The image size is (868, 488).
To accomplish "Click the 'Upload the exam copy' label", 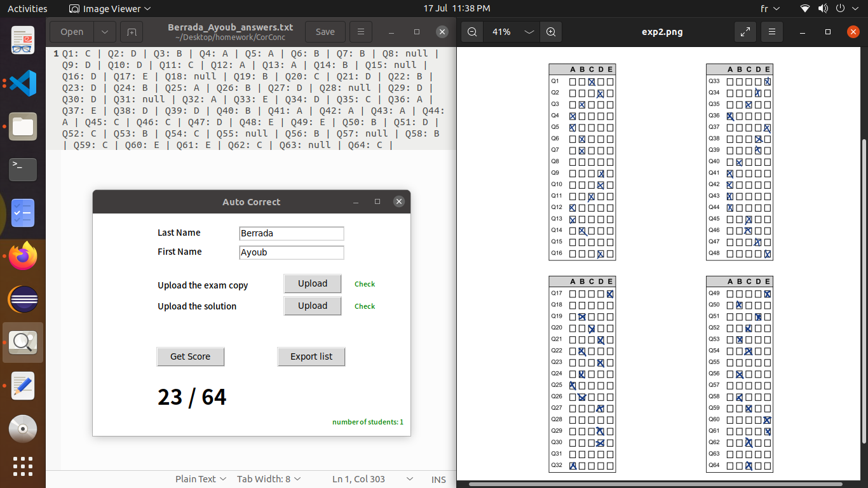I will pos(203,285).
